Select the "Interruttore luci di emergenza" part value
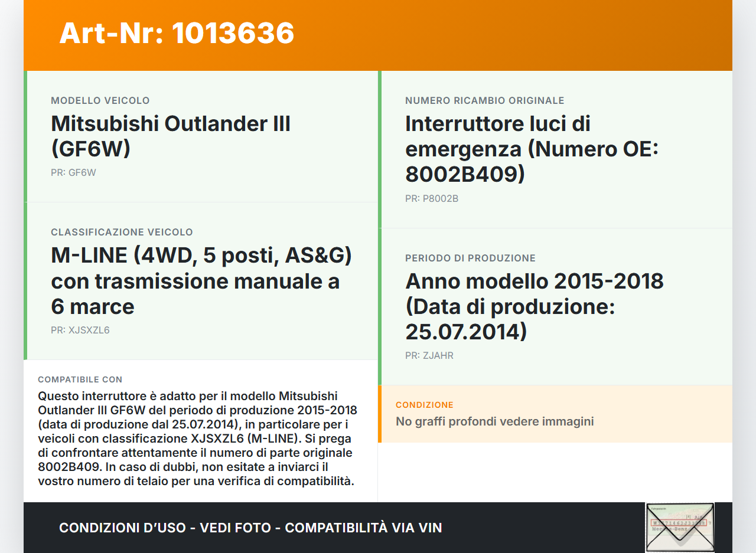 (x=532, y=149)
